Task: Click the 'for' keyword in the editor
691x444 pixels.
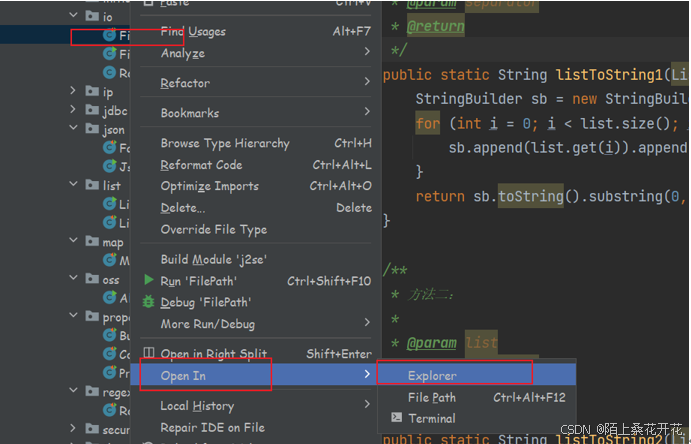Action: (x=427, y=123)
